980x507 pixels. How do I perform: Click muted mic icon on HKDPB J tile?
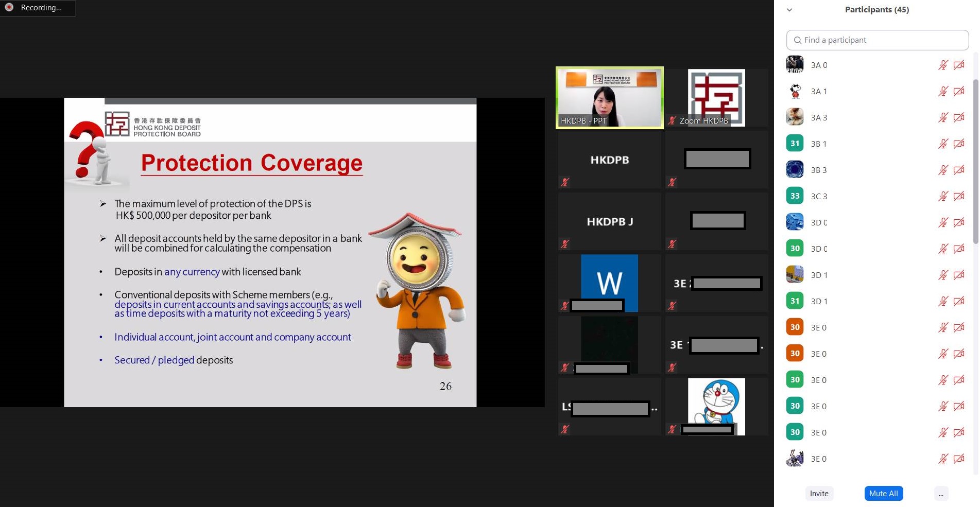tap(565, 243)
